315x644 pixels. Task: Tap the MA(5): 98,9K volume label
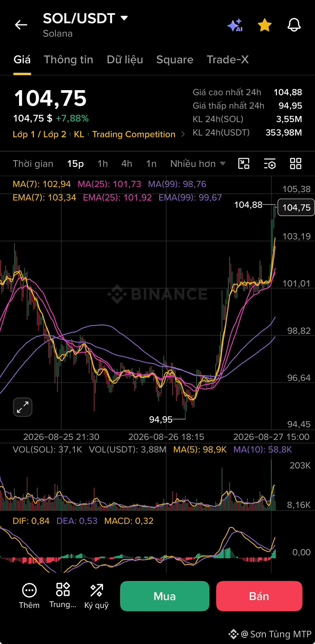200,450
